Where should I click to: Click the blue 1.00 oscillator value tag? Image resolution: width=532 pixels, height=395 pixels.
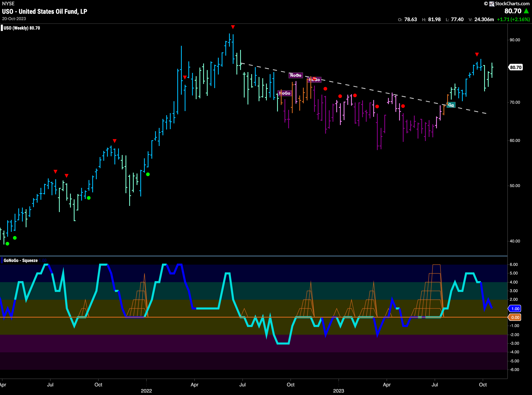point(515,309)
